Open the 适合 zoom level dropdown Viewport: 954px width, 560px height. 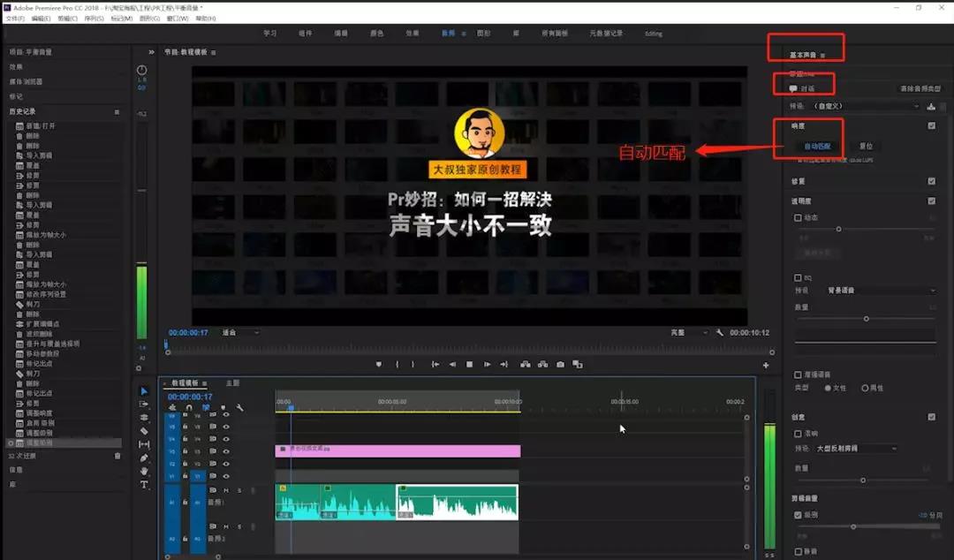tap(240, 333)
